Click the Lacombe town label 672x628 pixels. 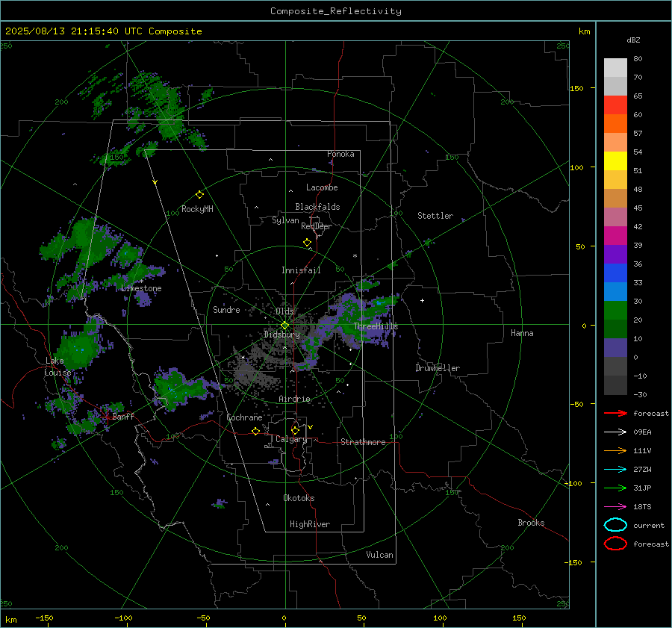pyautogui.click(x=322, y=187)
